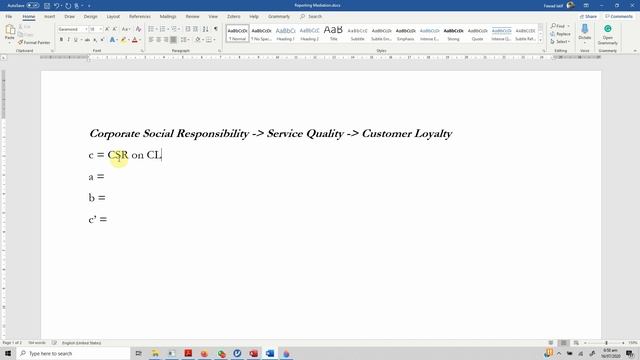Activate the Format Painter tool
Viewport: 640px width, 360px height.
[x=34, y=42]
